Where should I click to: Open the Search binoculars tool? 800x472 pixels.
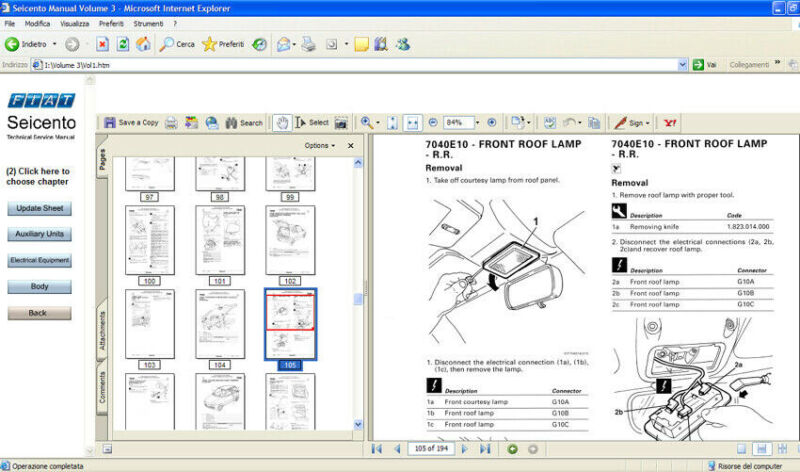pos(244,123)
